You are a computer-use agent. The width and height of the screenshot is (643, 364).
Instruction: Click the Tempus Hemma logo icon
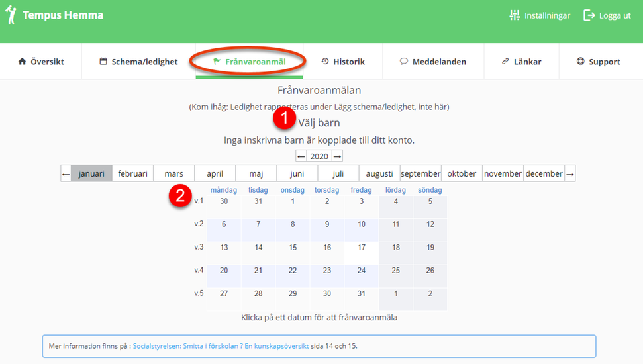click(11, 15)
